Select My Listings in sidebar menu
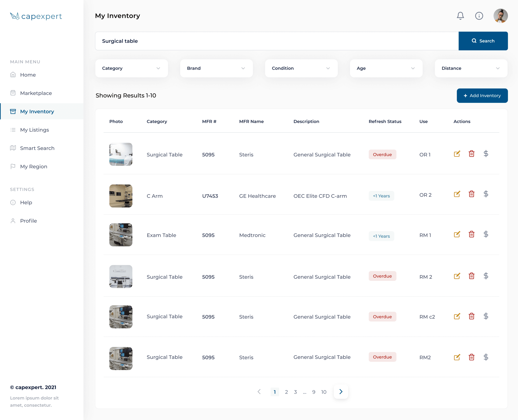This screenshot has height=420, width=518. [x=34, y=130]
